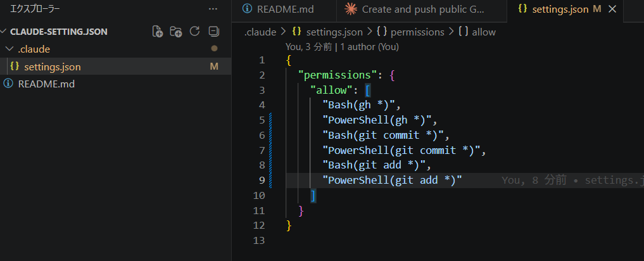Click the allow breadcrumb segment

pos(484,32)
